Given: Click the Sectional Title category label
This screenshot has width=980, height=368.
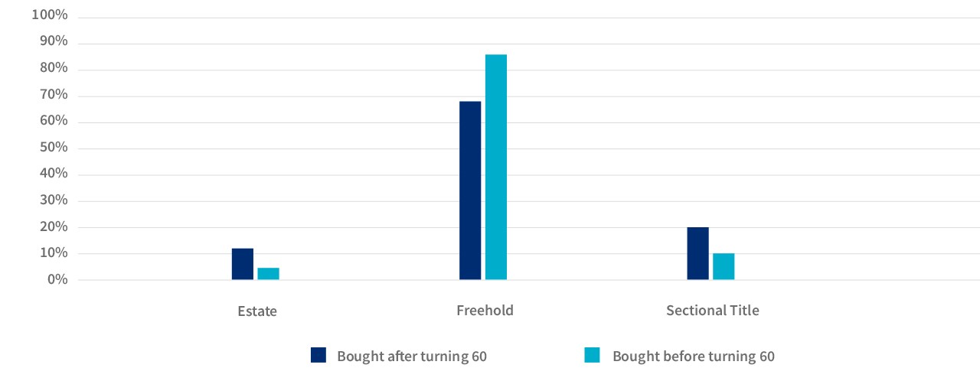Looking at the screenshot, I should pyautogui.click(x=713, y=311).
